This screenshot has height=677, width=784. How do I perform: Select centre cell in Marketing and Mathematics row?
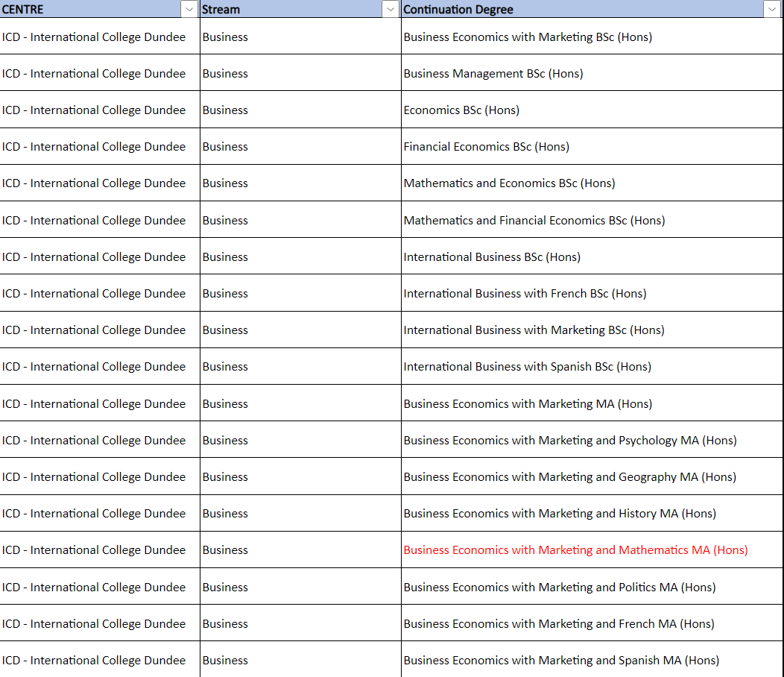(100, 550)
